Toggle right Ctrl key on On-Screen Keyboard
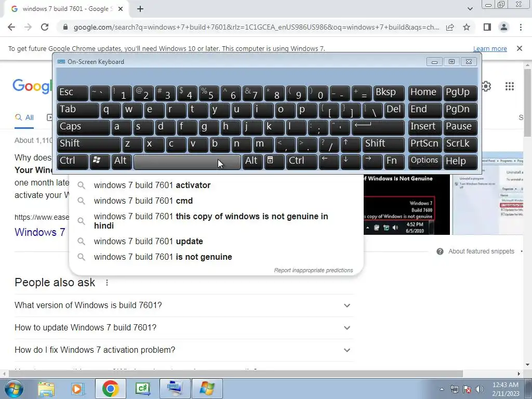This screenshot has width=532, height=399. pyautogui.click(x=301, y=162)
